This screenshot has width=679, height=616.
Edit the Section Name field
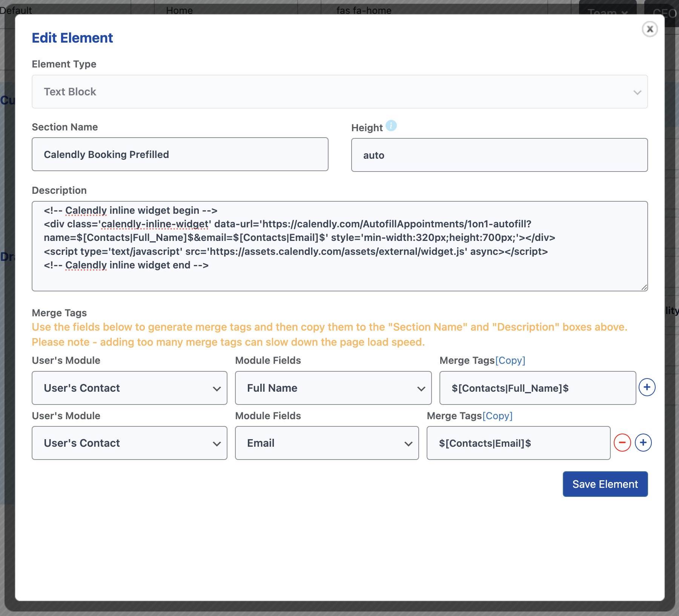coord(180,154)
